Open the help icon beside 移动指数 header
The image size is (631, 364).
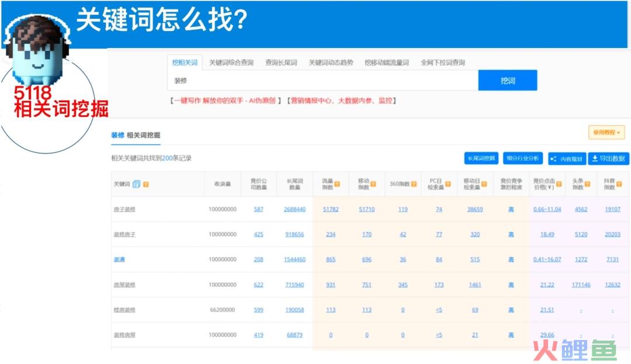coord(373,184)
